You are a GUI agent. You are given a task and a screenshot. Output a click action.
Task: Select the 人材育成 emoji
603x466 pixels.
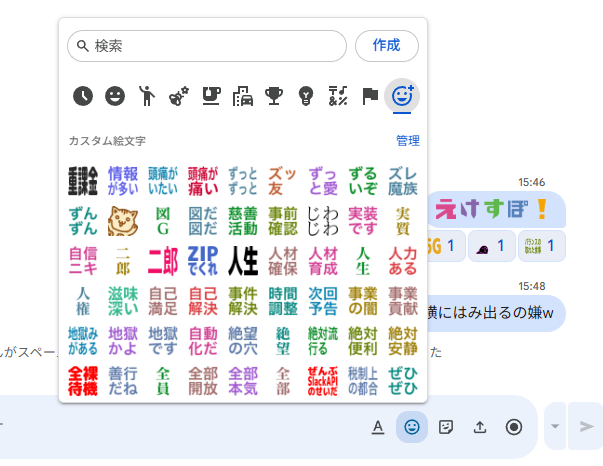[323, 261]
